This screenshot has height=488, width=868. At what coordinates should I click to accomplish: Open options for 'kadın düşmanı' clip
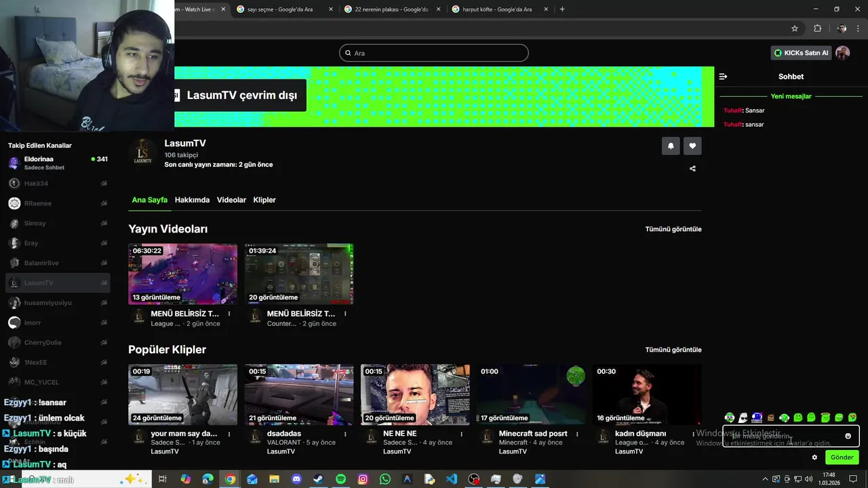point(693,434)
